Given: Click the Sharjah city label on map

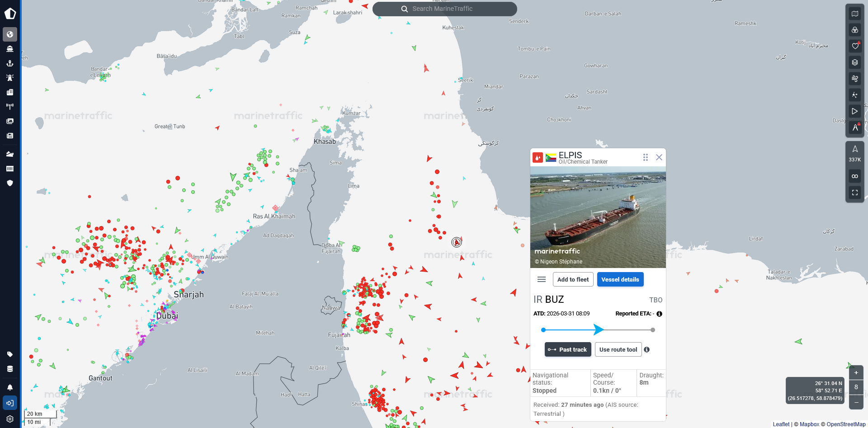Looking at the screenshot, I should pos(189,295).
